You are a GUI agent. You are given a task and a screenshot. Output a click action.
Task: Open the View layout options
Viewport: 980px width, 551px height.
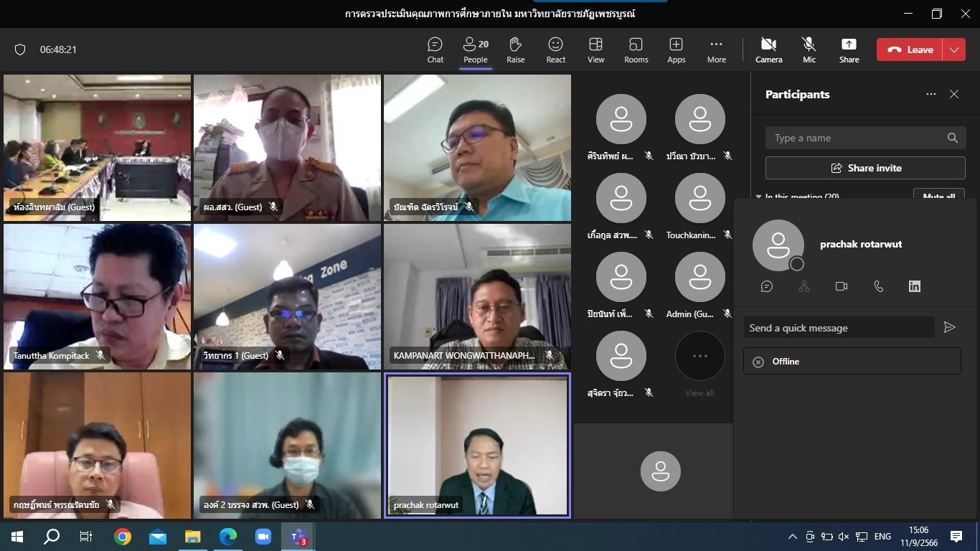point(595,50)
